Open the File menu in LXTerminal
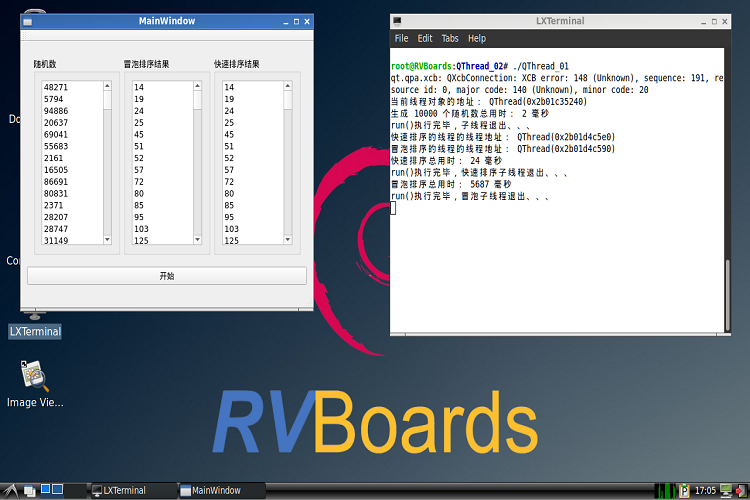 click(x=401, y=38)
